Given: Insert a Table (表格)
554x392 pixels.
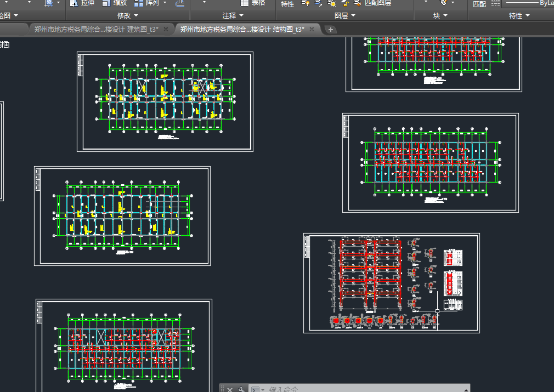Looking at the screenshot, I should (x=253, y=3).
